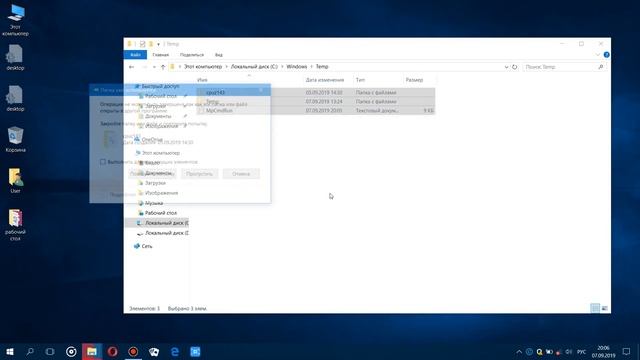The height and width of the screenshot is (360, 640).
Task: Sort by the Размер column header
Action: (x=414, y=80)
